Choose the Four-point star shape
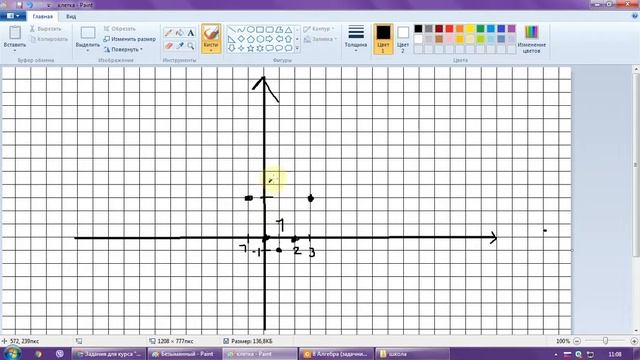Image resolution: width=640 pixels, height=360 pixels. coord(241,48)
